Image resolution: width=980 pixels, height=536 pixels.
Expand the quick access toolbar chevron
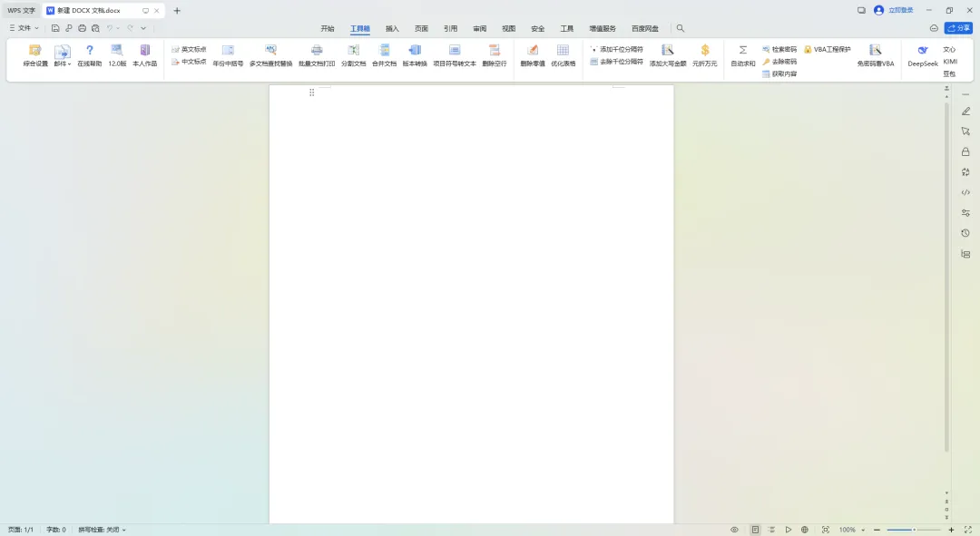click(x=143, y=28)
